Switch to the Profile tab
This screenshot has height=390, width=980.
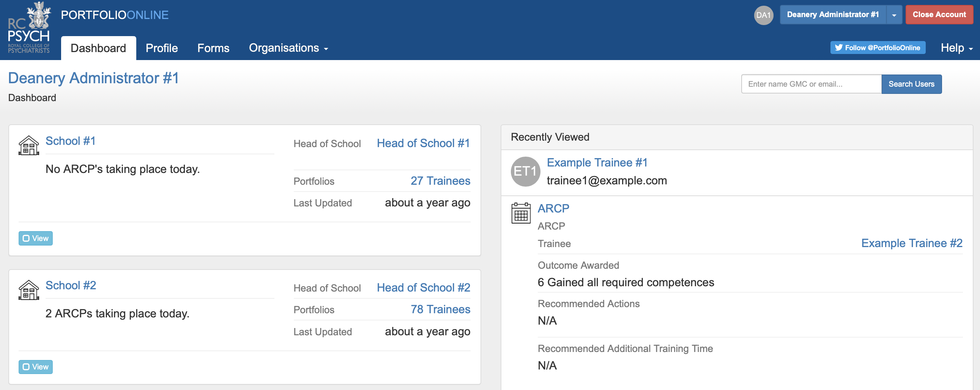162,48
